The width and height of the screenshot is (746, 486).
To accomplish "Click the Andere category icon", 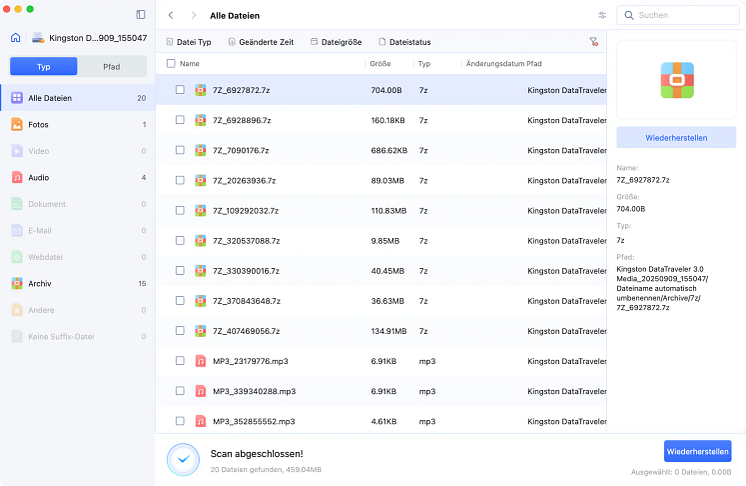I will (x=17, y=310).
